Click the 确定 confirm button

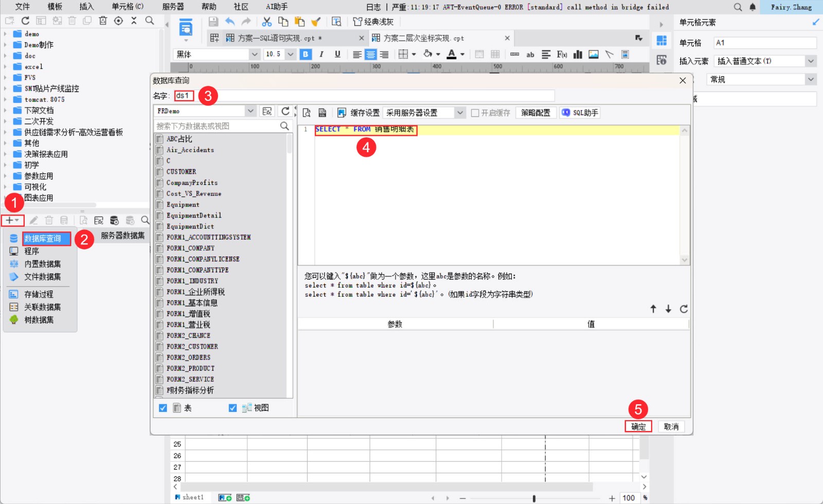coord(638,426)
